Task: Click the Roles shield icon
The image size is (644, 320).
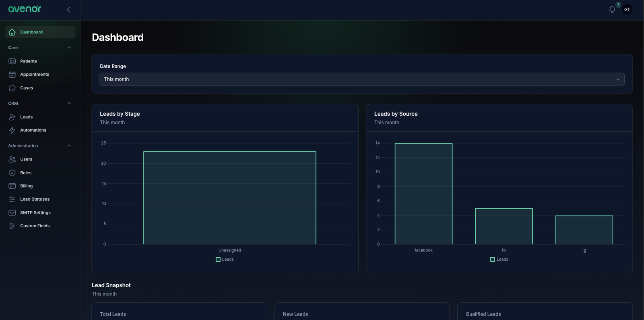Action: [12, 172]
